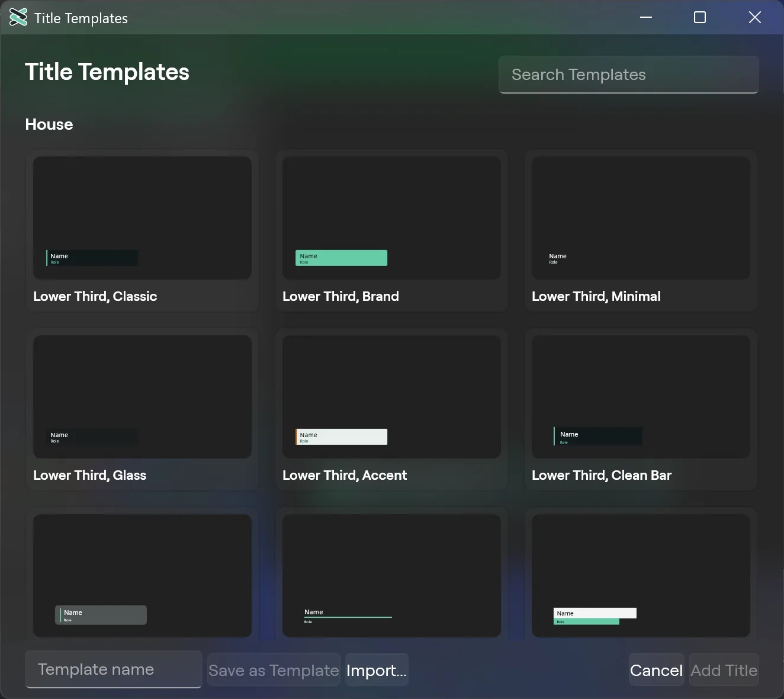The width and height of the screenshot is (784, 699).
Task: Click the "Lower Third, Accent" label
Action: [x=345, y=476]
